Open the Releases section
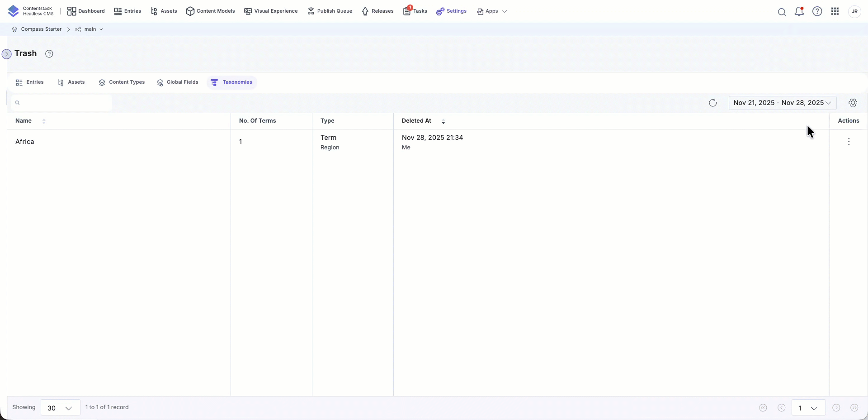 click(x=377, y=11)
